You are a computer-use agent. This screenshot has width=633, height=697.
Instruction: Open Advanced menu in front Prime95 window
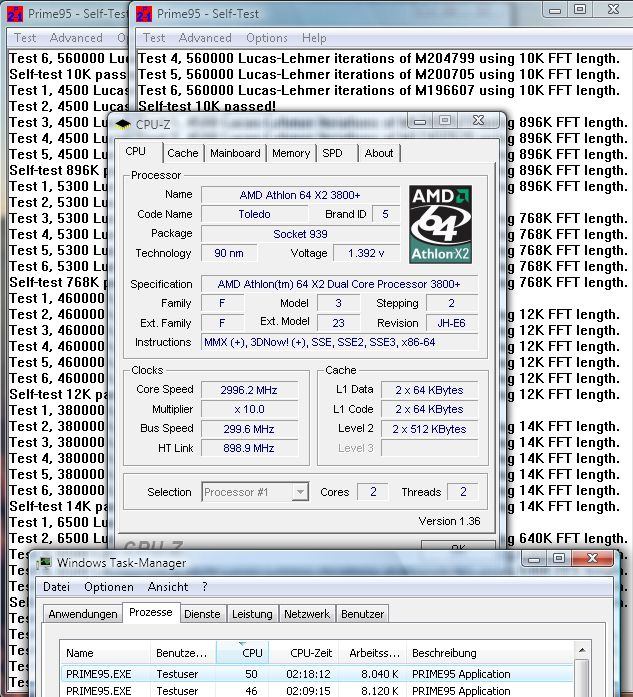pos(205,38)
